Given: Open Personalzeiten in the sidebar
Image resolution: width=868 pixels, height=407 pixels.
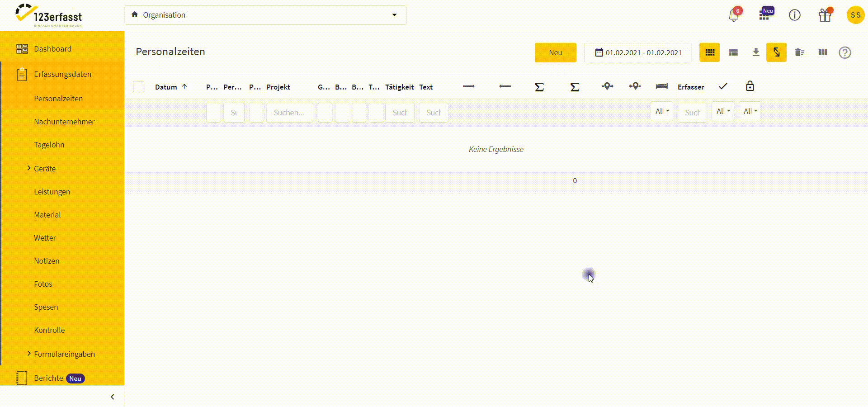Looking at the screenshot, I should pyautogui.click(x=58, y=99).
